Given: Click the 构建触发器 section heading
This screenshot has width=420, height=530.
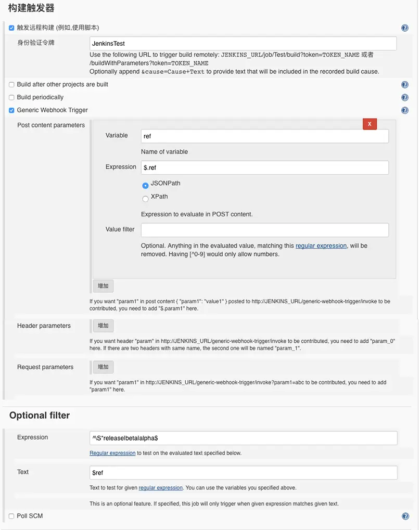Looking at the screenshot, I should 31,8.
